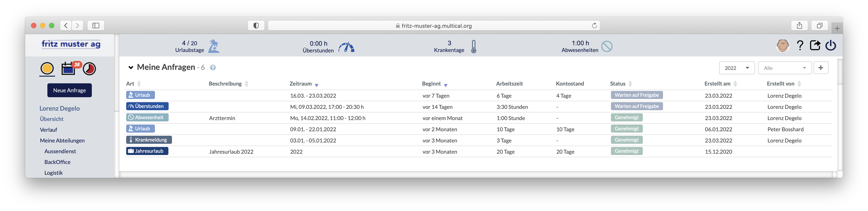Click the palm tree Urlaubstage icon
The height and width of the screenshot is (211, 868).
pos(214,46)
